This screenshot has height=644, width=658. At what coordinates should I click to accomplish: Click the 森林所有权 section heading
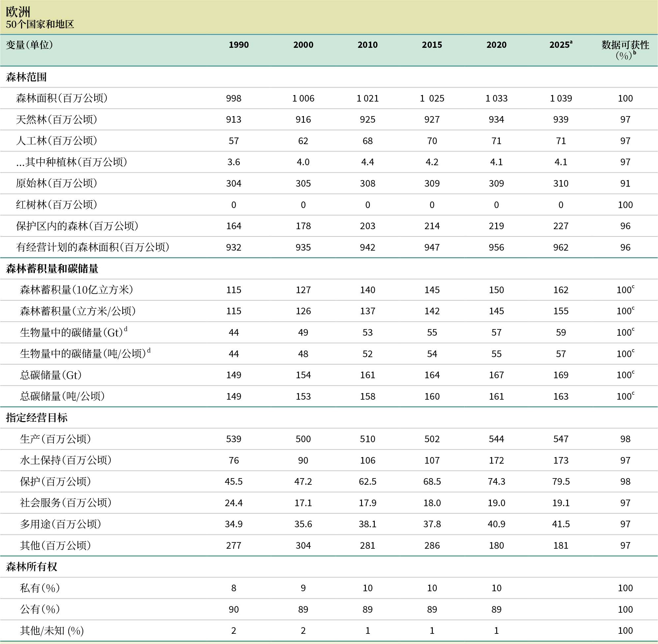[x=31, y=567]
